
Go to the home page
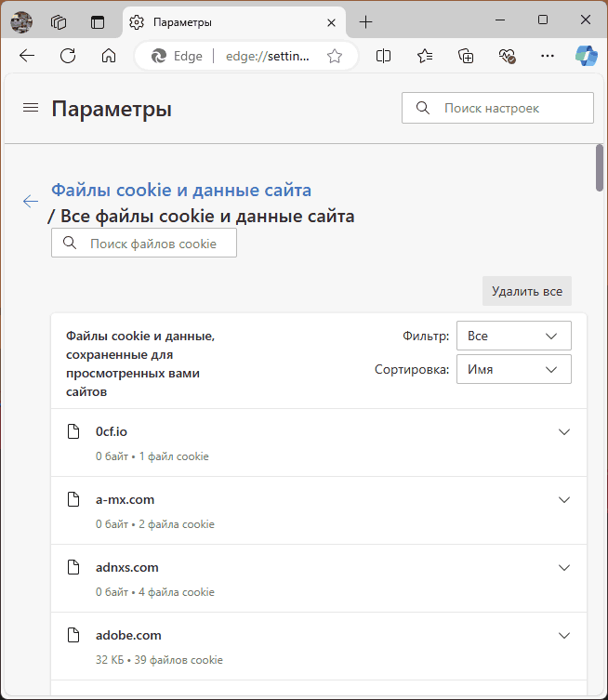click(109, 56)
